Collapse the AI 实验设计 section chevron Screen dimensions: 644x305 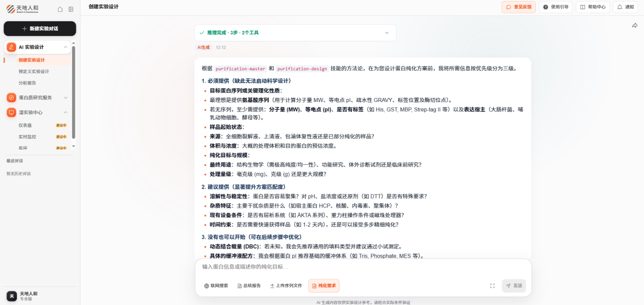(x=65, y=47)
